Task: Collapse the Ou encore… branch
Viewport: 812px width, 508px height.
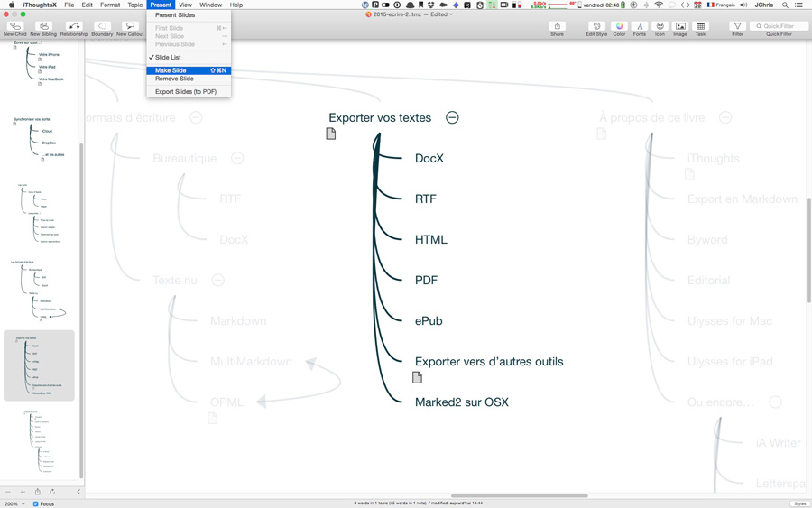Action: 775,402
